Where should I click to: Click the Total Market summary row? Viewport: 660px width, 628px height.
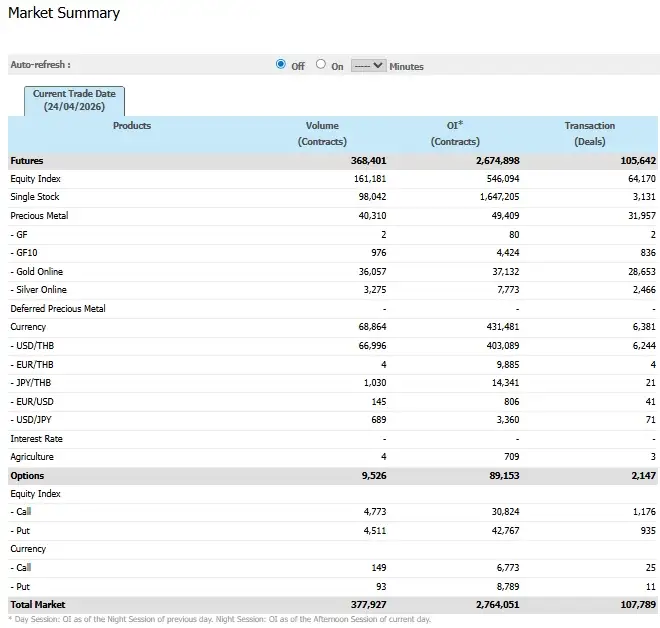click(37, 605)
